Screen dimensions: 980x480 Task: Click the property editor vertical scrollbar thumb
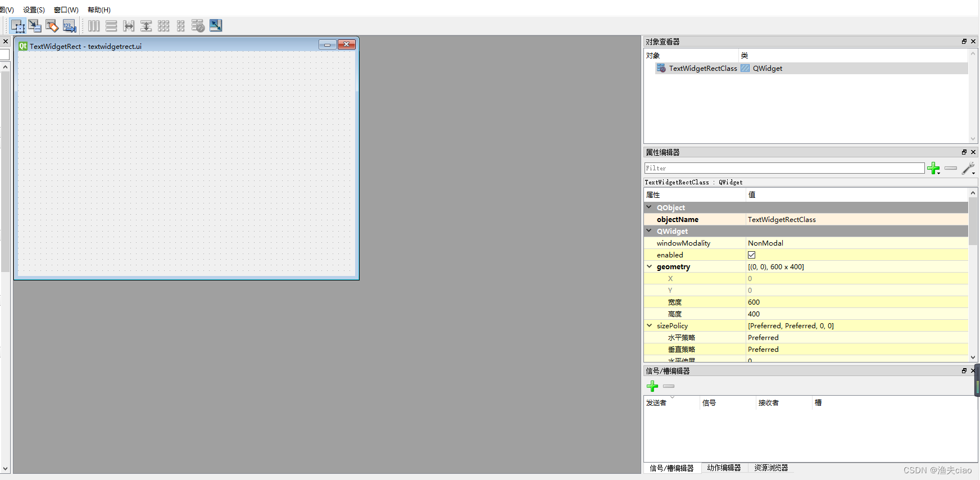coord(973,221)
